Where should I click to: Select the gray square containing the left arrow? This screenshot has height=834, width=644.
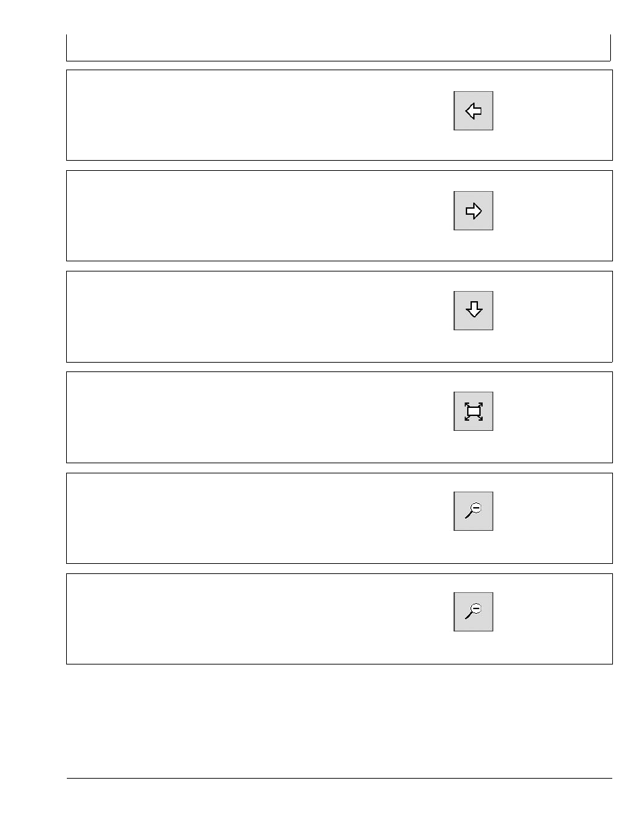(x=473, y=111)
